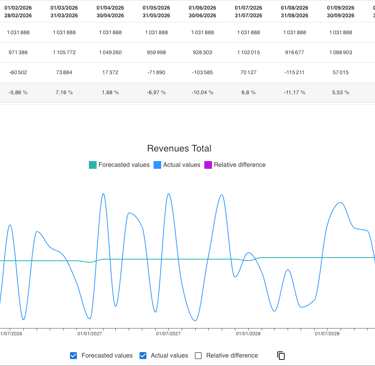The image size is (375, 366).
Task: Click the percentage cell 1,68 %
Action: [x=110, y=92]
